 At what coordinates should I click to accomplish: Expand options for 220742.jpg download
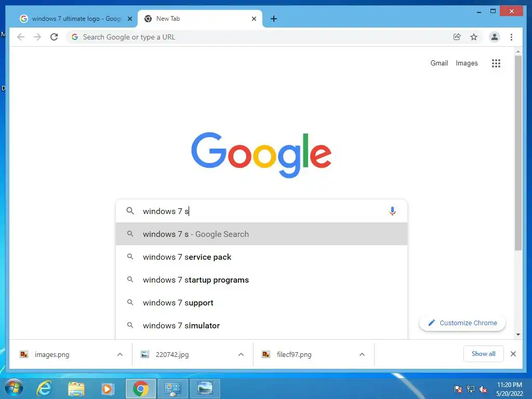coord(241,354)
